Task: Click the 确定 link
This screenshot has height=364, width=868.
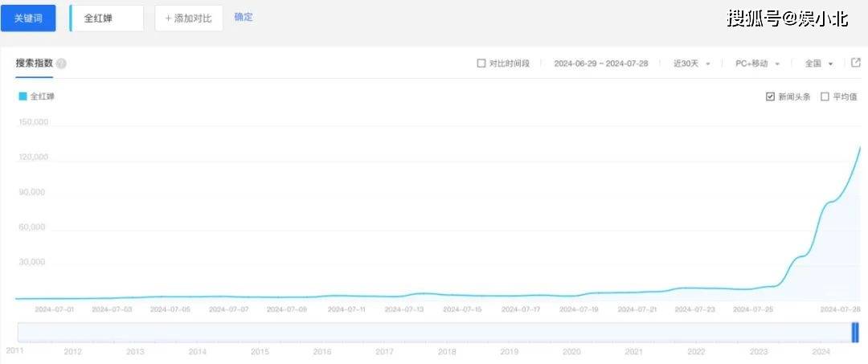Action: tap(244, 17)
